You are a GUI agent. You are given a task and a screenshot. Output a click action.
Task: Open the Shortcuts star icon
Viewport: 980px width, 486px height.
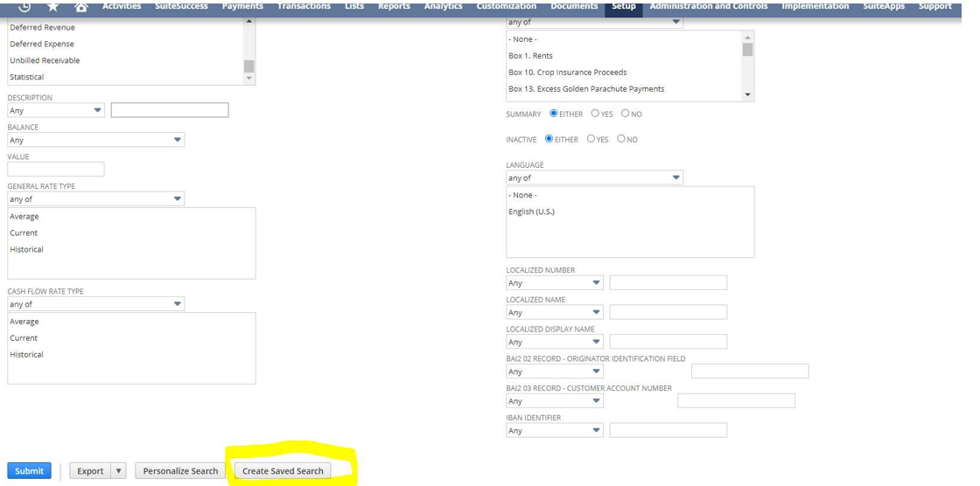53,6
